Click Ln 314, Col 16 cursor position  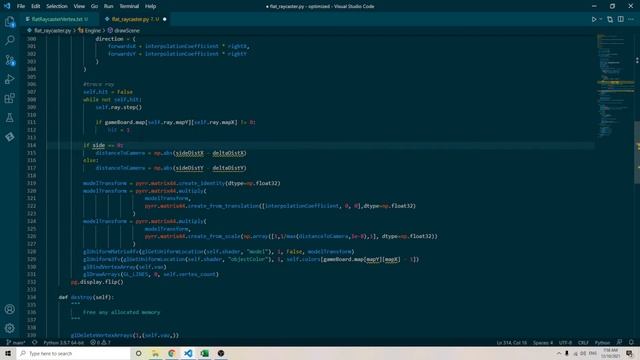click(x=511, y=342)
